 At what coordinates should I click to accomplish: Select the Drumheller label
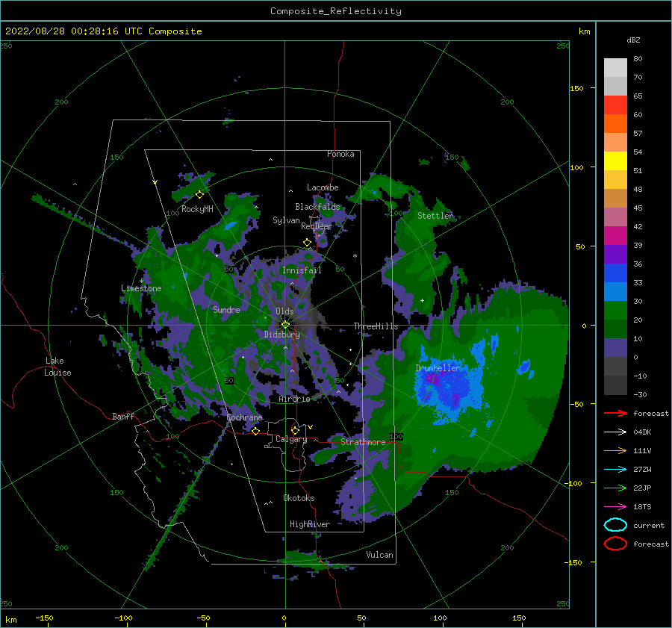tap(438, 368)
